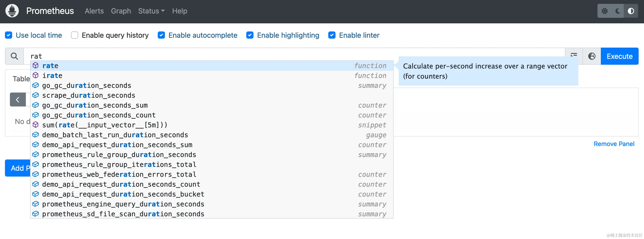The height and width of the screenshot is (239, 644).
Task: Choose the irate function suggestion
Action: [52, 75]
